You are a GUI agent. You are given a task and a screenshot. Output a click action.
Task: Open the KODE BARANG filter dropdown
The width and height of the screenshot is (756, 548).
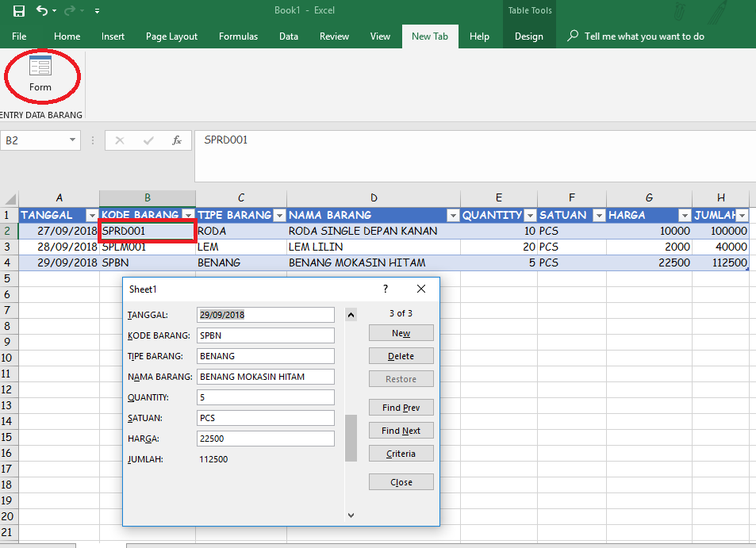coord(188,215)
